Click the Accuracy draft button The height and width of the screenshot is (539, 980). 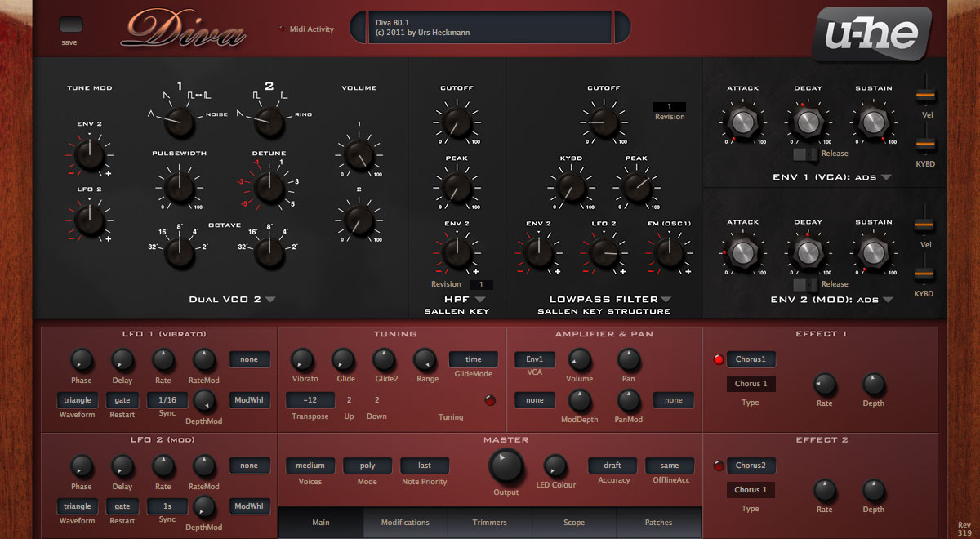click(612, 465)
